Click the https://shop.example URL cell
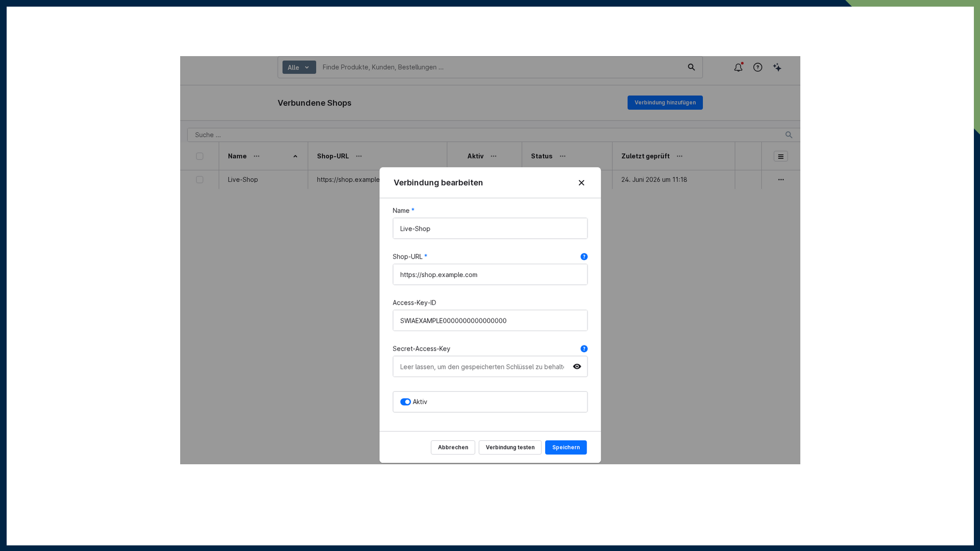 coord(348,180)
